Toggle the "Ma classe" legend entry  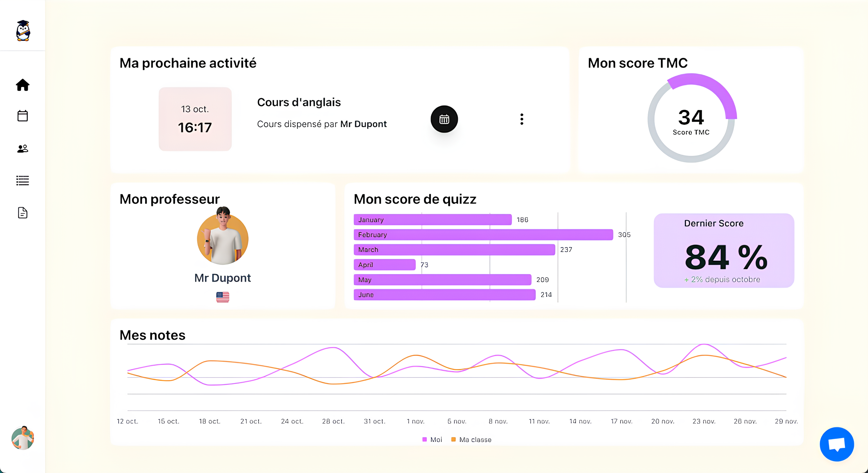[x=472, y=439]
